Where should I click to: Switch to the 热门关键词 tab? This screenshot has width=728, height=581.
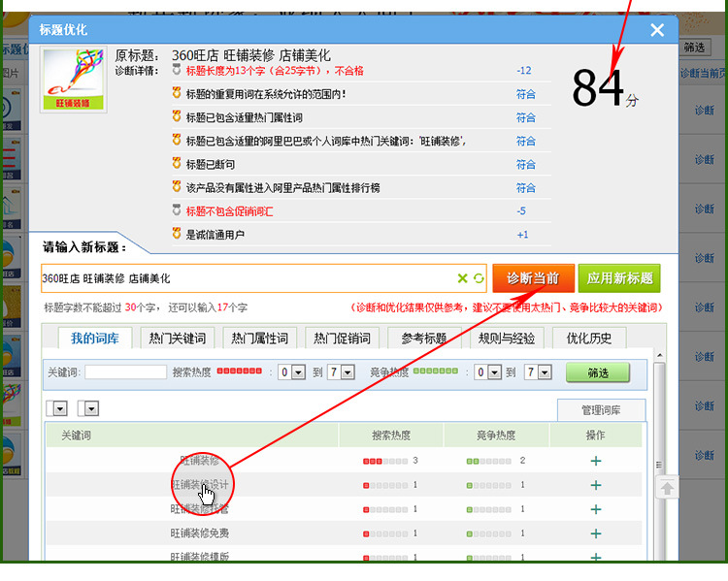point(178,339)
